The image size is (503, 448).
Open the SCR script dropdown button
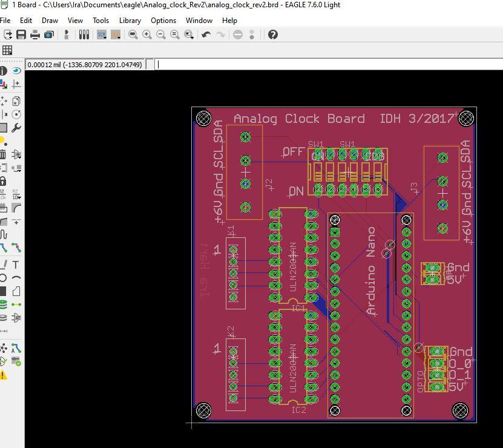(102, 35)
